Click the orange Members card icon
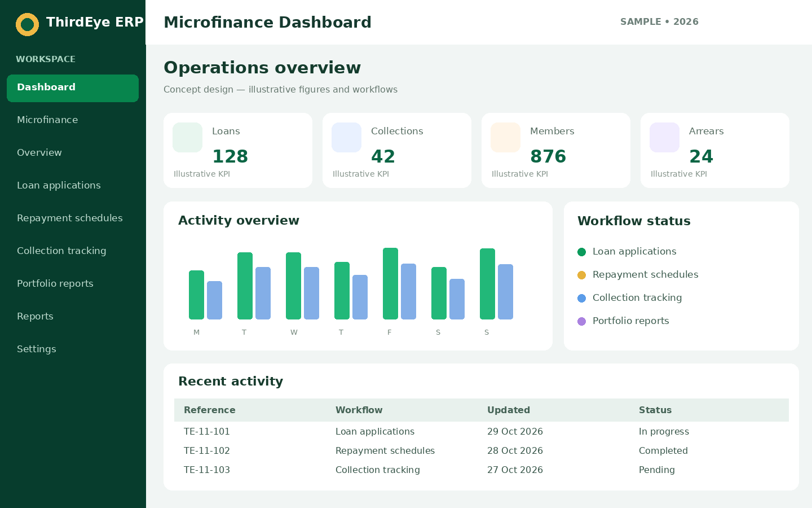 click(505, 137)
